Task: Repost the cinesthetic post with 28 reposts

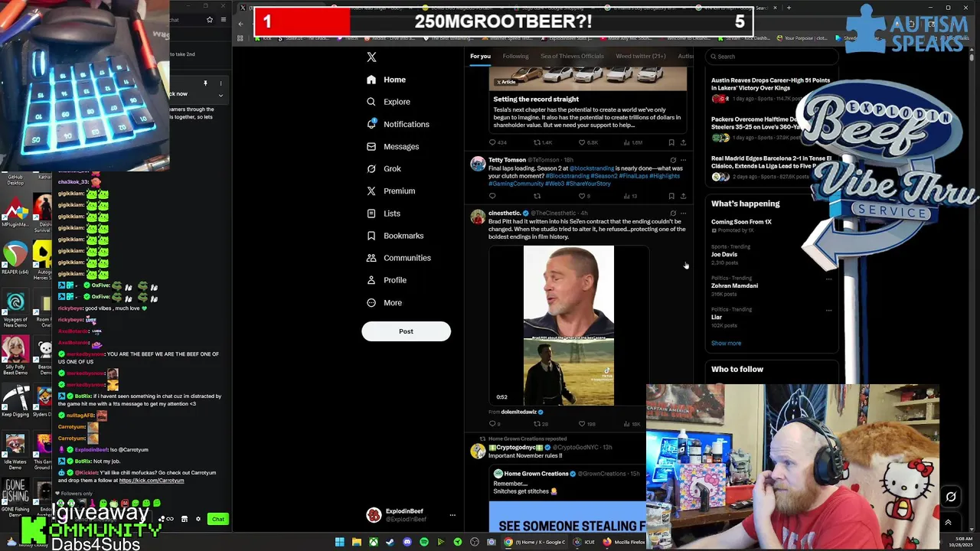Action: (x=541, y=424)
